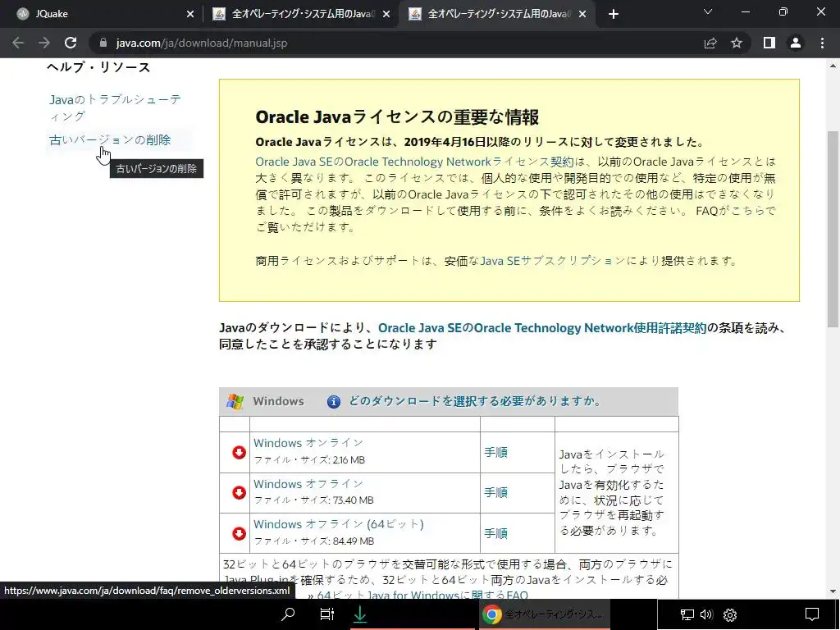Click ファイル・サイズ: 2.16 MB text
Screen dimensions: 840x630
point(309,460)
